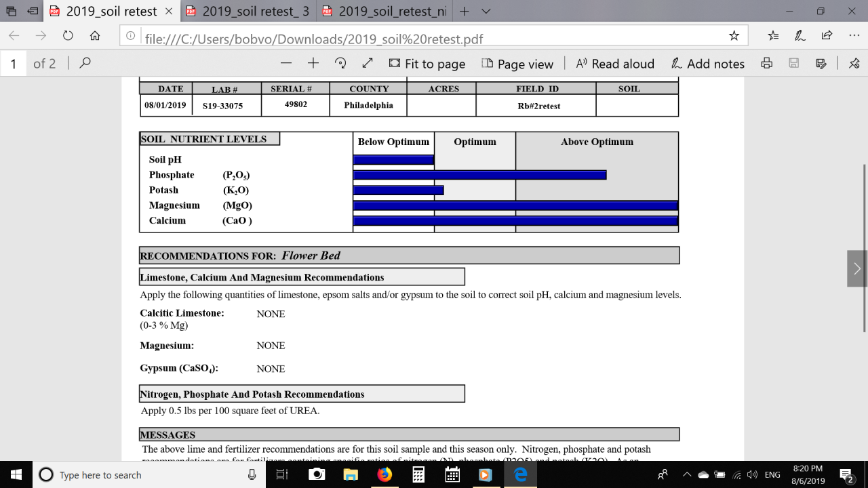Open Task View

click(282, 475)
